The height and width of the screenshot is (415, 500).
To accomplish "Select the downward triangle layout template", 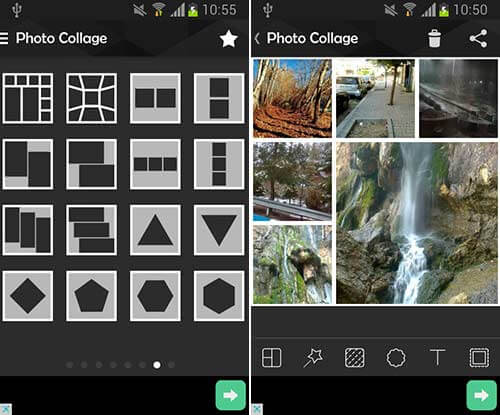I will click(x=219, y=230).
